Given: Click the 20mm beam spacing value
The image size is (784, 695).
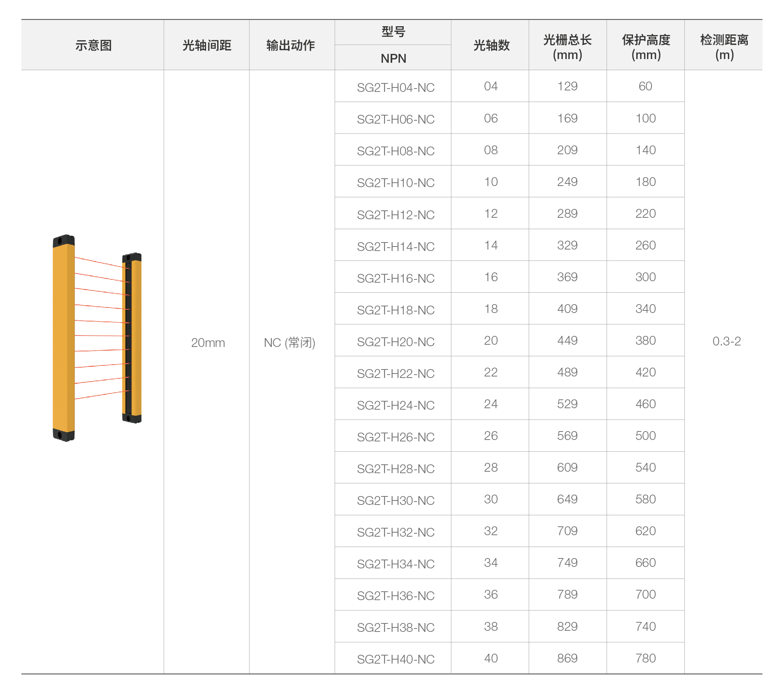Looking at the screenshot, I should (x=208, y=342).
